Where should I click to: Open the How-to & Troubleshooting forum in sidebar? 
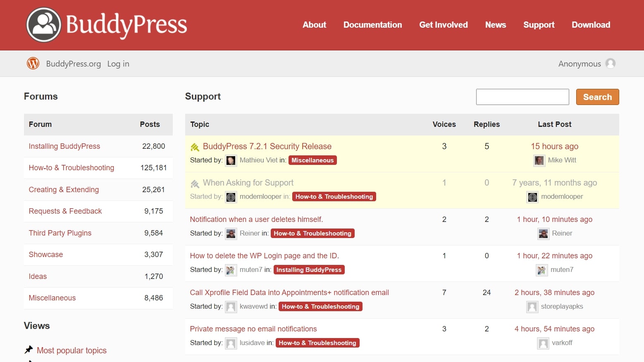[x=72, y=168]
